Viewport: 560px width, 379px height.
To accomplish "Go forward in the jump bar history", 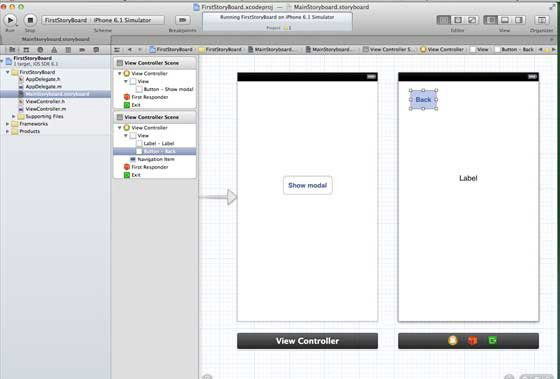I will click(x=140, y=50).
